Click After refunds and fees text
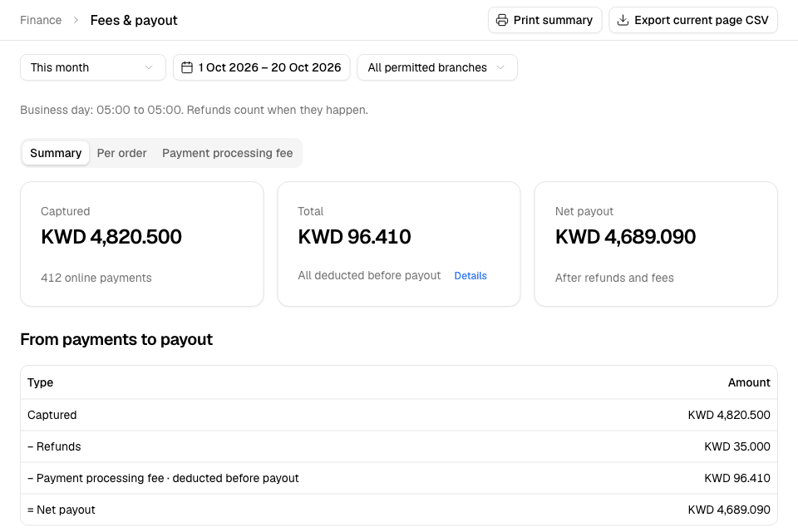Screen dimensions: 798x532 tap(614, 278)
